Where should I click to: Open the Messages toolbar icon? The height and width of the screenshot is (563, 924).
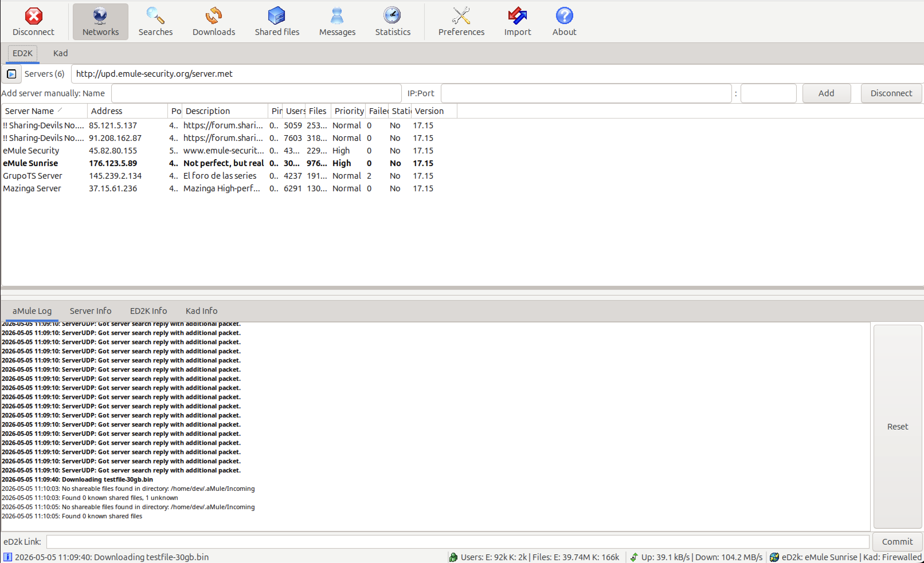(x=337, y=22)
